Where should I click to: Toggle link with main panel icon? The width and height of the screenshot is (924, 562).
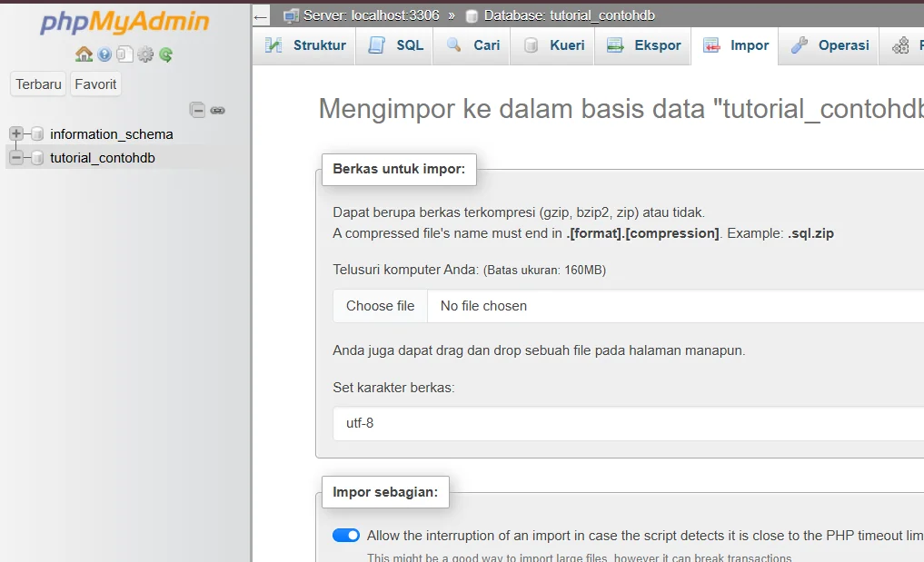(x=217, y=110)
